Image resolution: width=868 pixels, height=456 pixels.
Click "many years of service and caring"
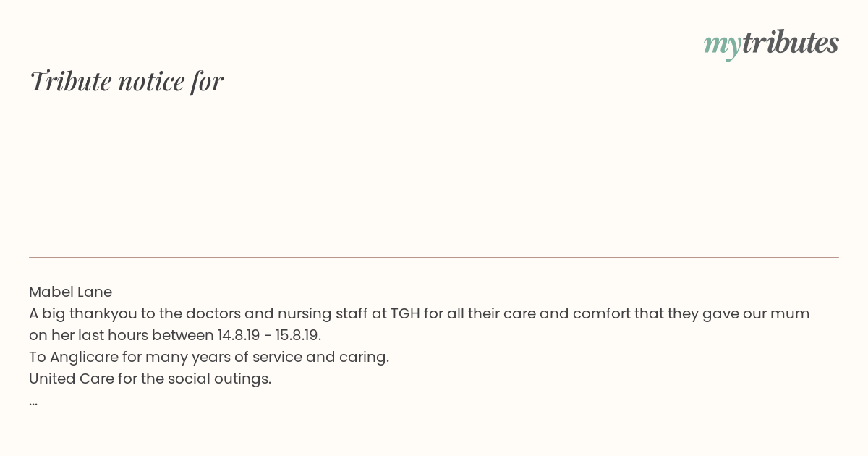[267, 357]
